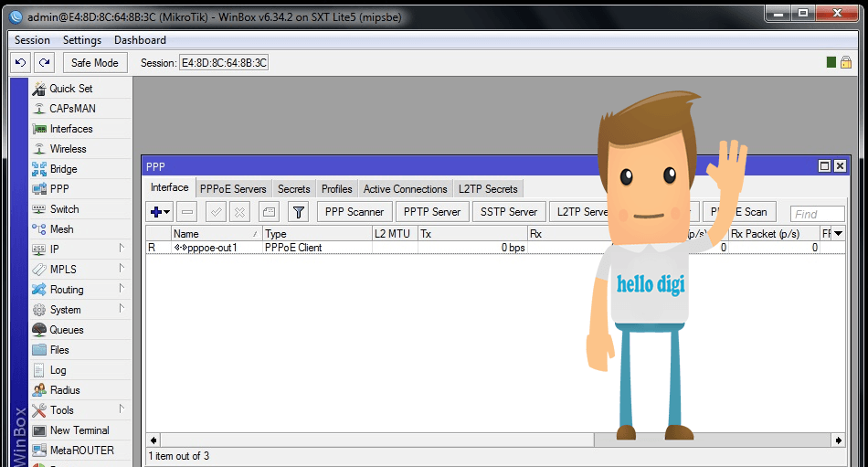Sort by the Name column header
The height and width of the screenshot is (467, 868).
click(x=217, y=234)
